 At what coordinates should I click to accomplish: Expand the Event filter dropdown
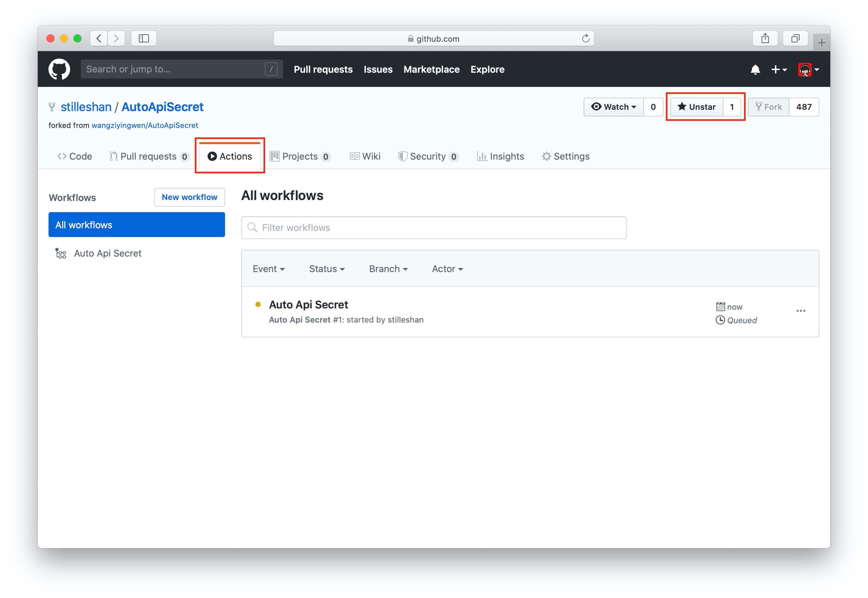269,269
